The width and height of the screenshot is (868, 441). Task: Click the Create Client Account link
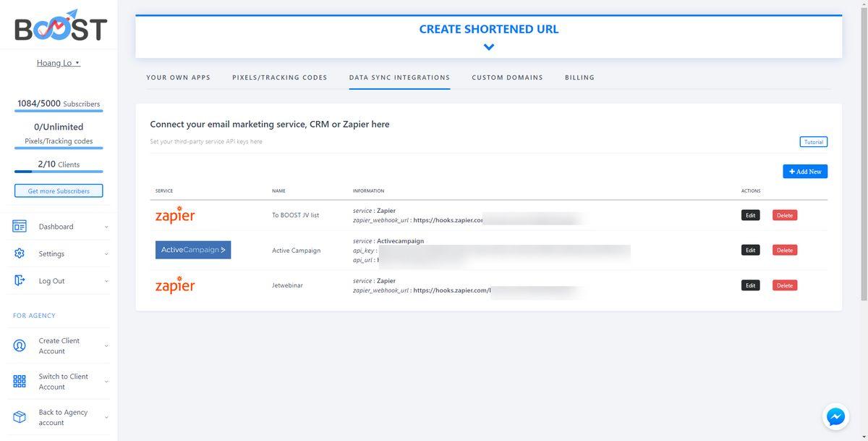(x=59, y=346)
